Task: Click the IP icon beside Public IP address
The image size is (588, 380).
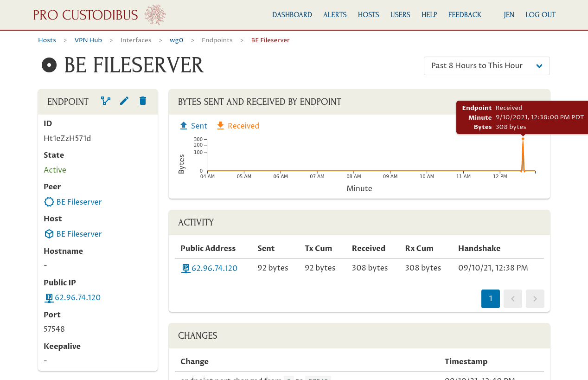Action: 49,298
